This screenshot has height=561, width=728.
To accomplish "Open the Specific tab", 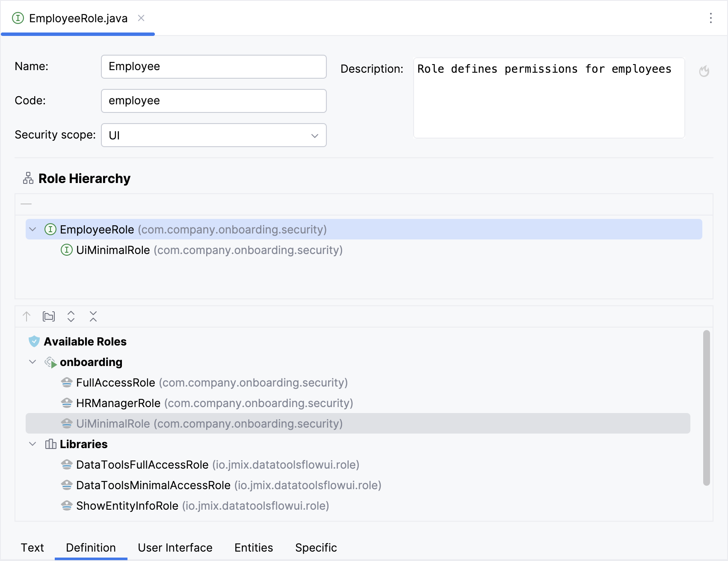I will pos(316,548).
